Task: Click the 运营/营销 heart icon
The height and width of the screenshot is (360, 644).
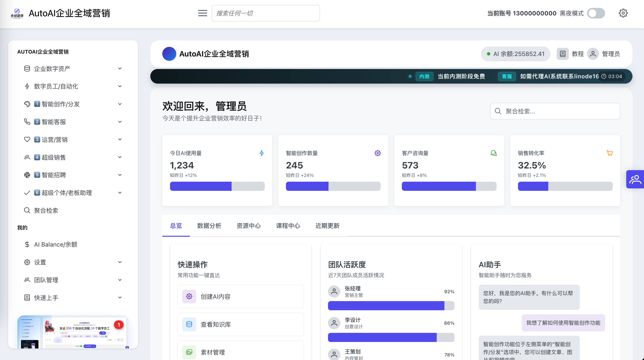Action: [x=27, y=139]
